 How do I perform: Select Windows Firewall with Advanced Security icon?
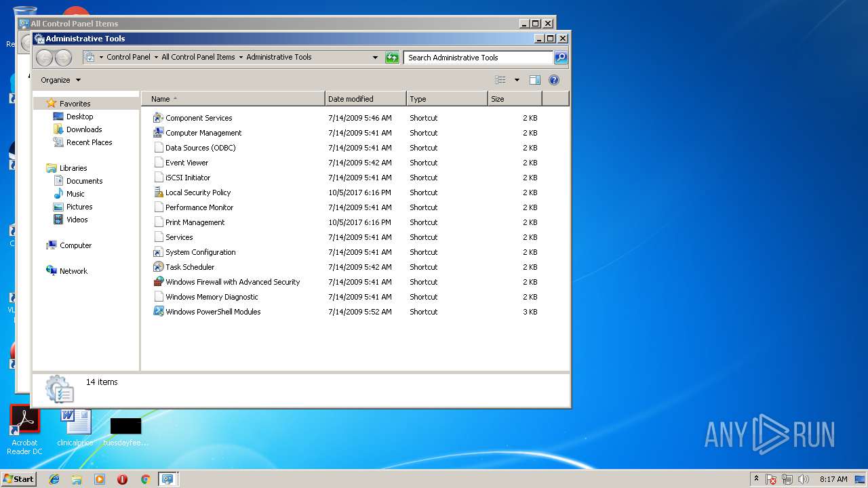coord(158,282)
